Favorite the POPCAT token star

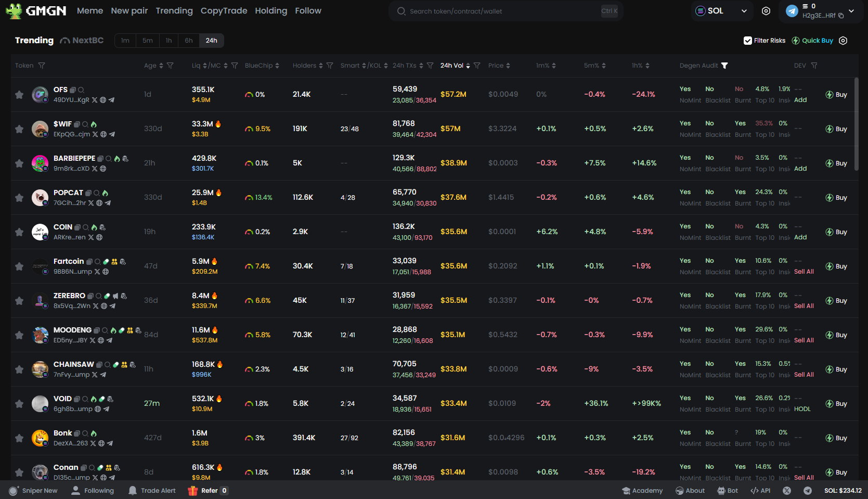point(19,198)
